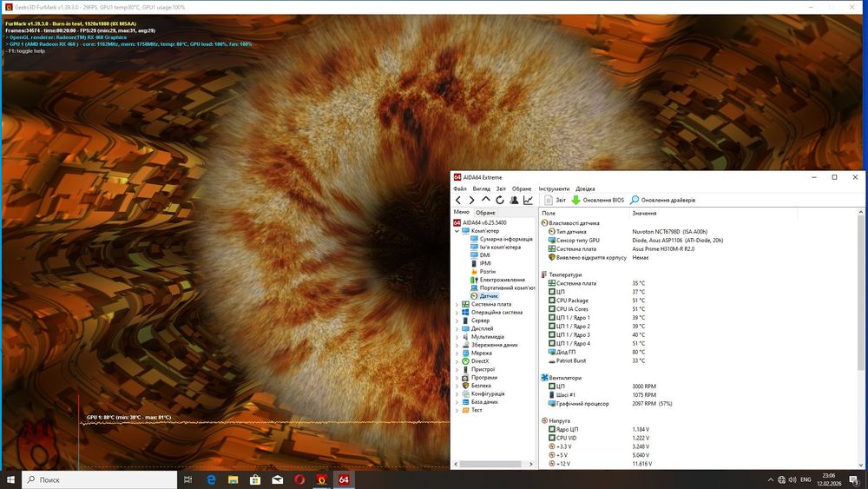Switch to the Обране panel tab
Screen dimensions: 868x489
click(x=485, y=213)
